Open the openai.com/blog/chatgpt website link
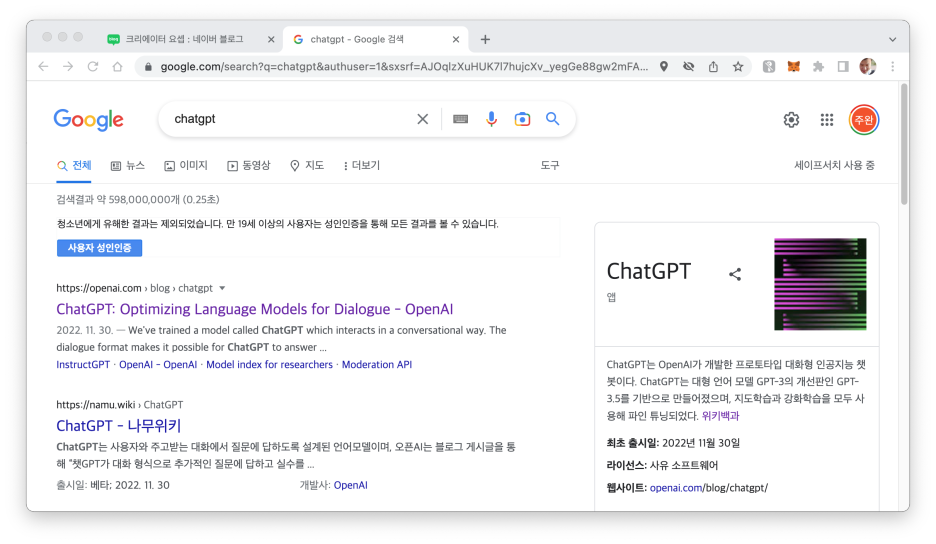Image resolution: width=936 pixels, height=544 pixels. [709, 488]
